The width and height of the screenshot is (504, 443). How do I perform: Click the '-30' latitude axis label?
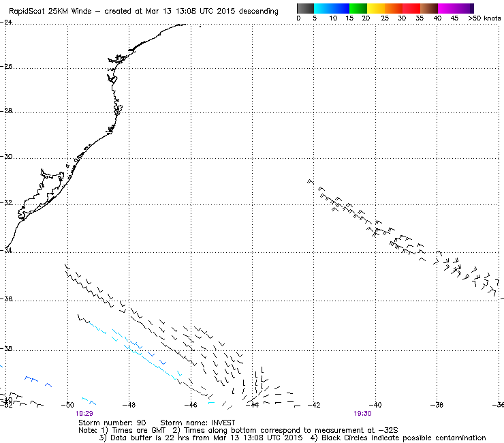click(6, 157)
